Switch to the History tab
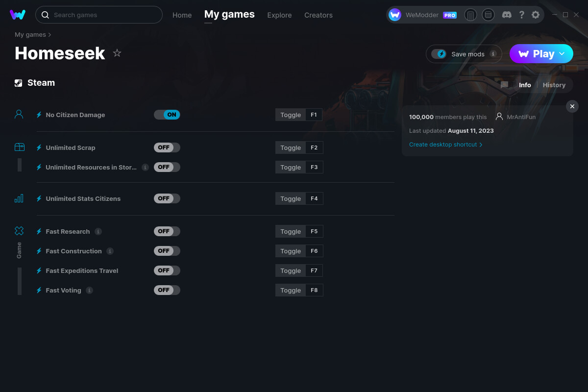The width and height of the screenshot is (588, 392). [x=554, y=85]
